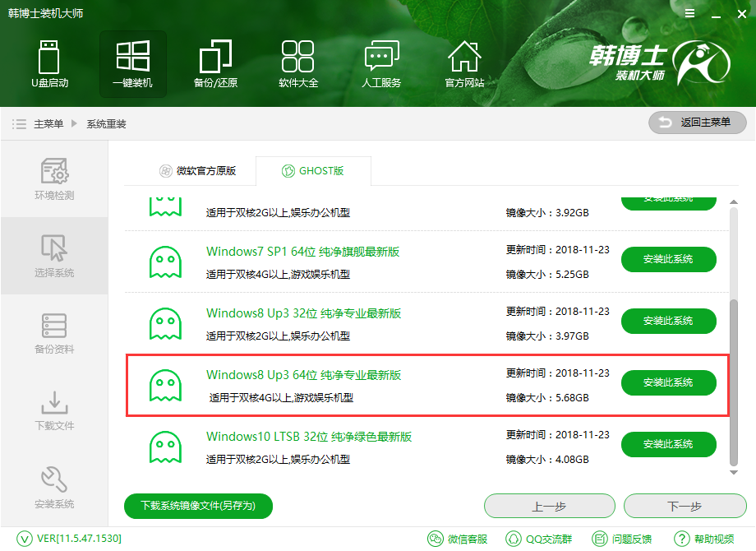This screenshot has width=756, height=551.
Task: Click the QQ交流群 icon
Action: pyautogui.click(x=540, y=539)
